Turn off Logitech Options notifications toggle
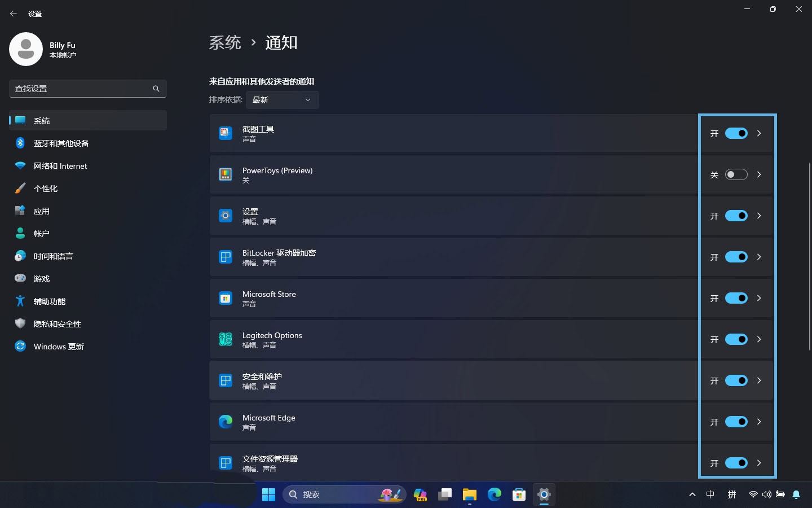 (736, 339)
